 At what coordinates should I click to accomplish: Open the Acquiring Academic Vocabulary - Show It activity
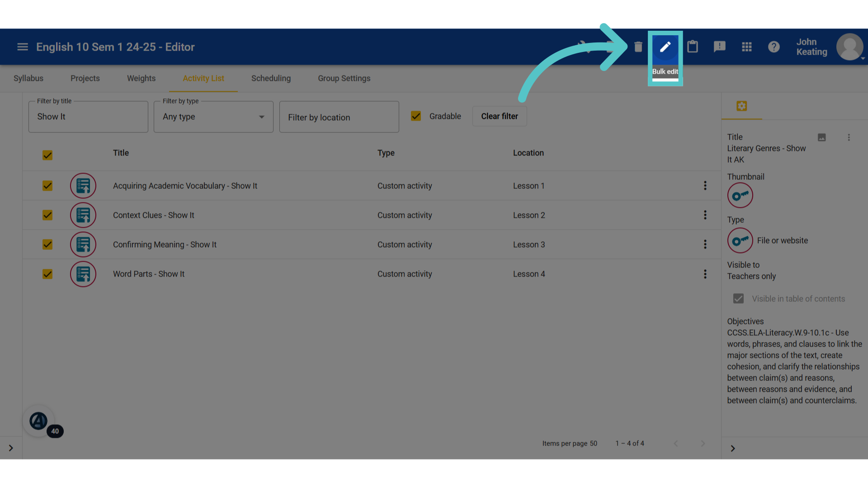coord(185,186)
